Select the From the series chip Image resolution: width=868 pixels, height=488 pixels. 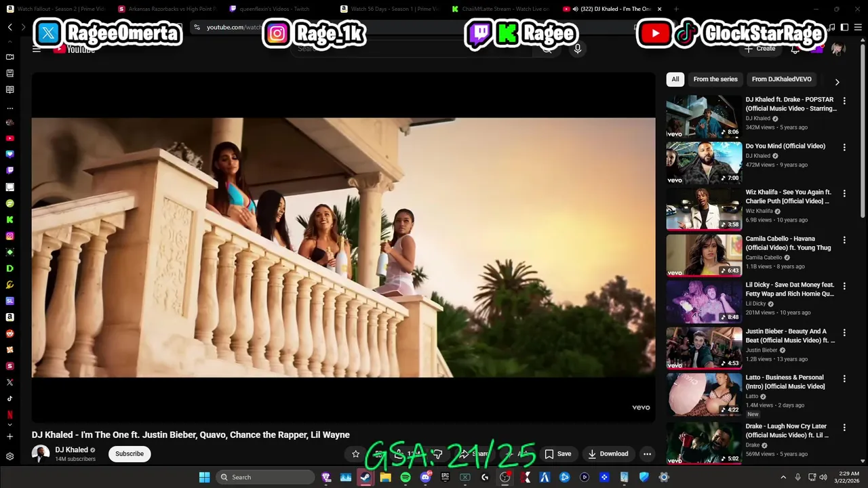click(715, 79)
